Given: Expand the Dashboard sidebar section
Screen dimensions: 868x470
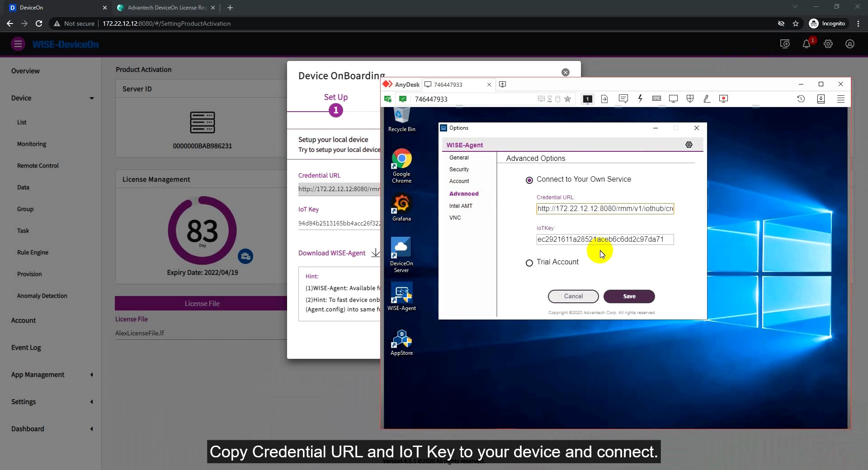Looking at the screenshot, I should 91,429.
